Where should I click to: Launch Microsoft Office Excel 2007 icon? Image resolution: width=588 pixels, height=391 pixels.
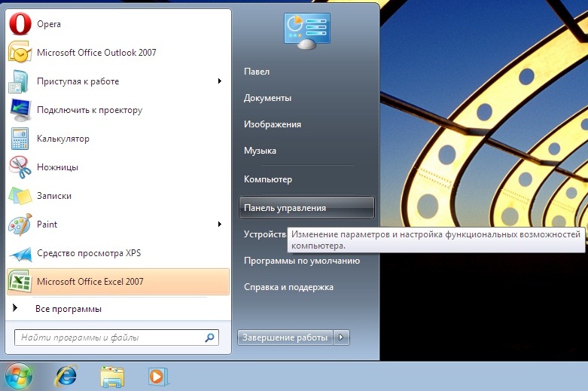click(20, 282)
